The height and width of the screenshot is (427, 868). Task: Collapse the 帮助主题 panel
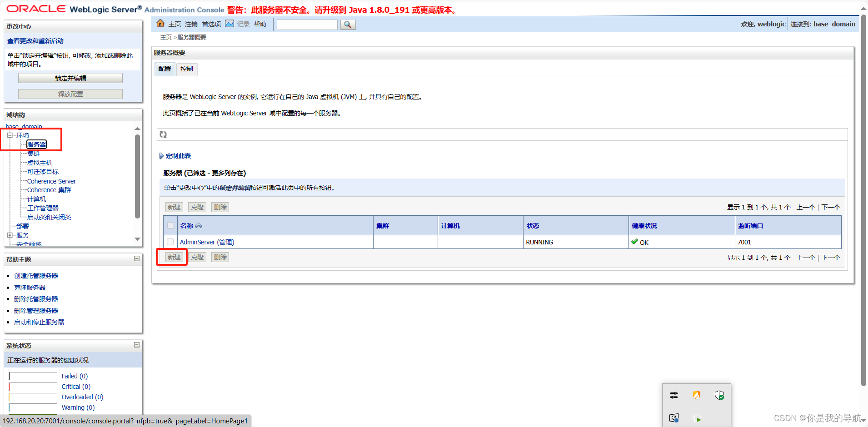pos(136,258)
